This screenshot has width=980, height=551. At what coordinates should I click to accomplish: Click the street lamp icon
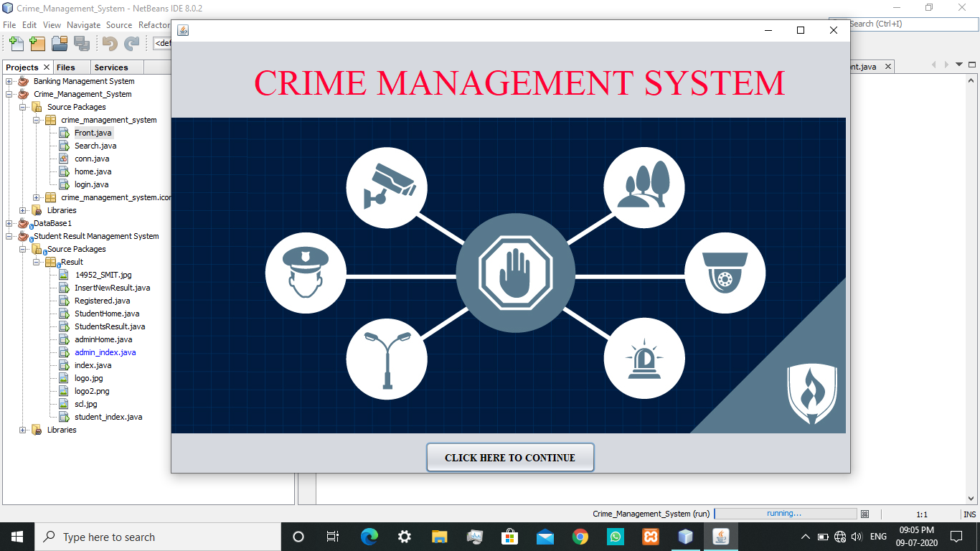387,359
